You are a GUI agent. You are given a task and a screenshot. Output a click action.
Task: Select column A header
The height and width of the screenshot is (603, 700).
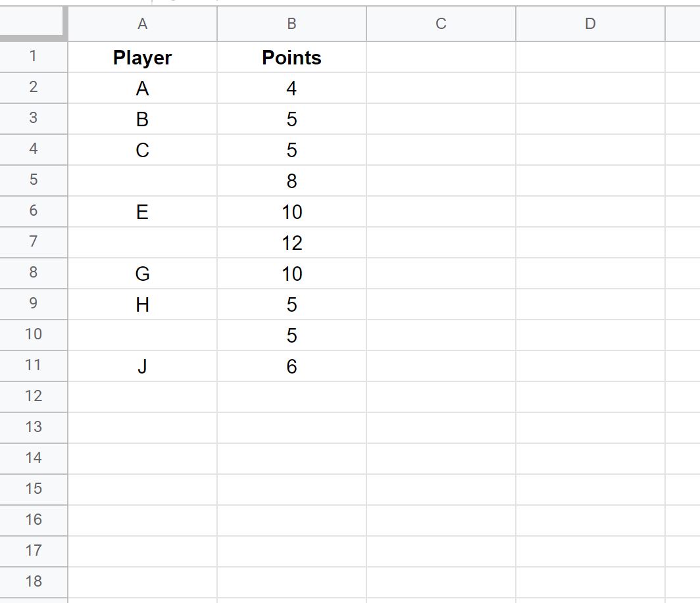coord(142,24)
